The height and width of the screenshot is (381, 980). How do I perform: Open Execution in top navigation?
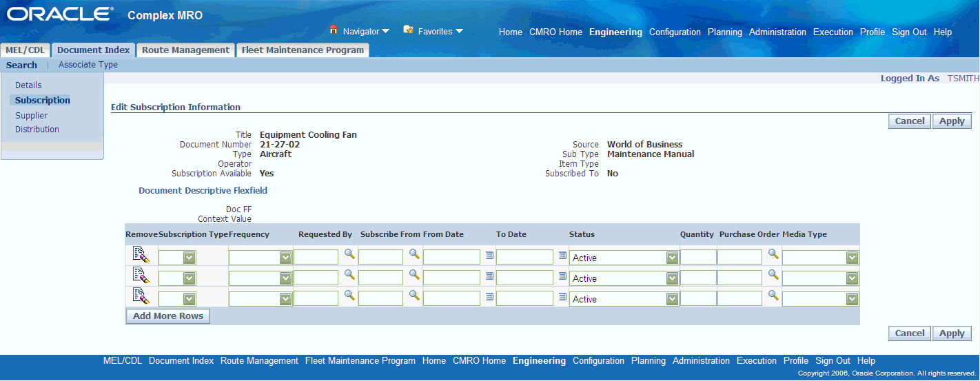(833, 32)
